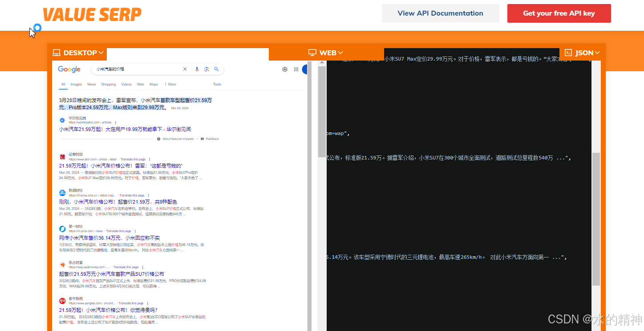Open options dots beside wallstreetcn.com URL
The width and height of the screenshot is (644, 331).
click(x=116, y=123)
